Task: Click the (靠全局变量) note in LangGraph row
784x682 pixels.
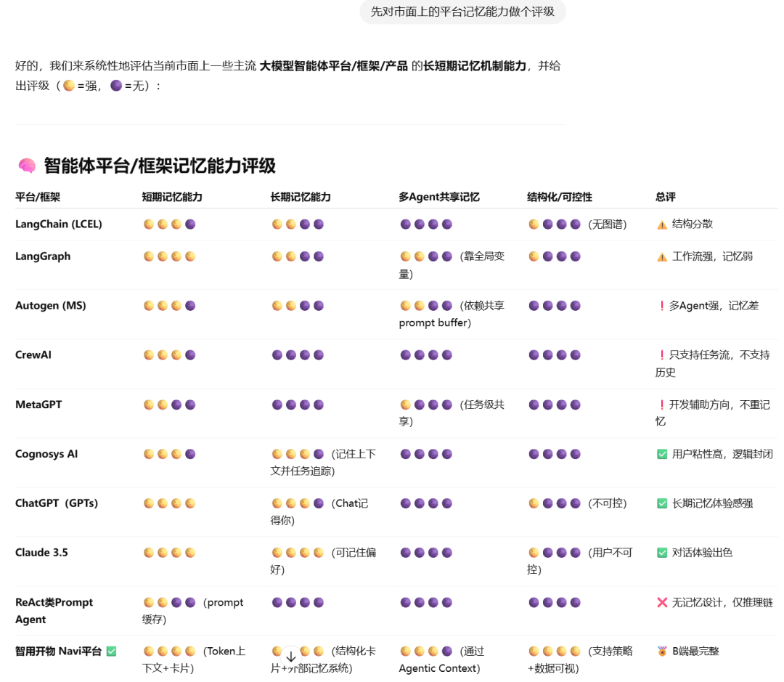Action: [452, 265]
